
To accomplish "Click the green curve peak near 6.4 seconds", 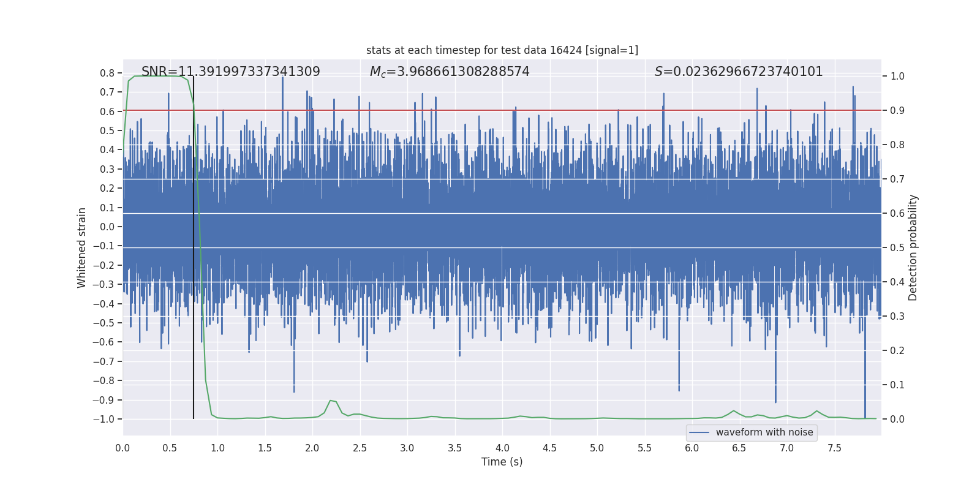I will click(x=734, y=411).
